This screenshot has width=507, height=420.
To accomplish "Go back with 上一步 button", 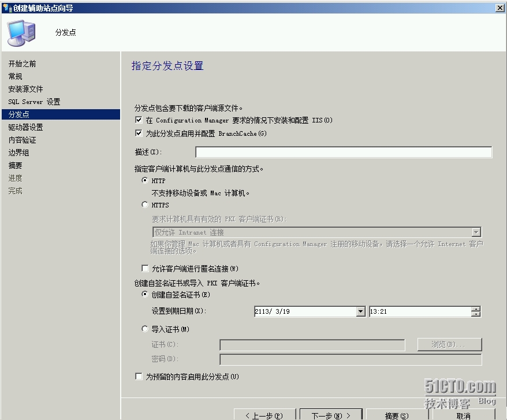I will click(x=264, y=415).
